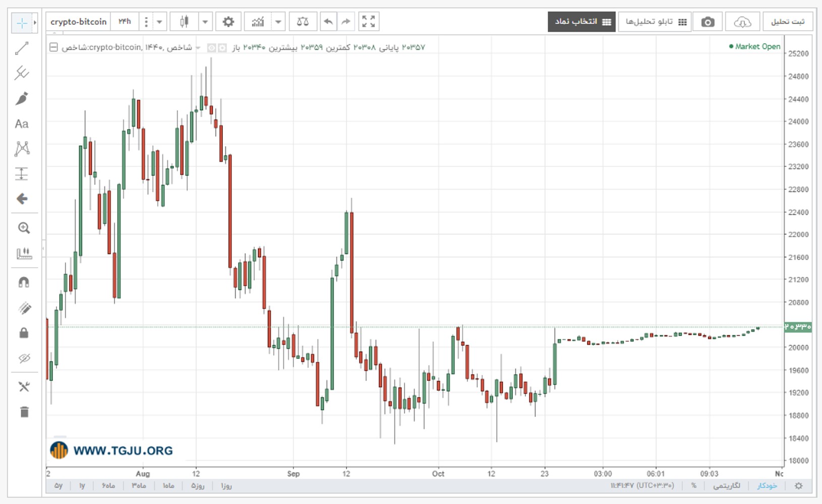This screenshot has width=822, height=504.
Task: Select the ۱y time range tab
Action: pos(82,486)
